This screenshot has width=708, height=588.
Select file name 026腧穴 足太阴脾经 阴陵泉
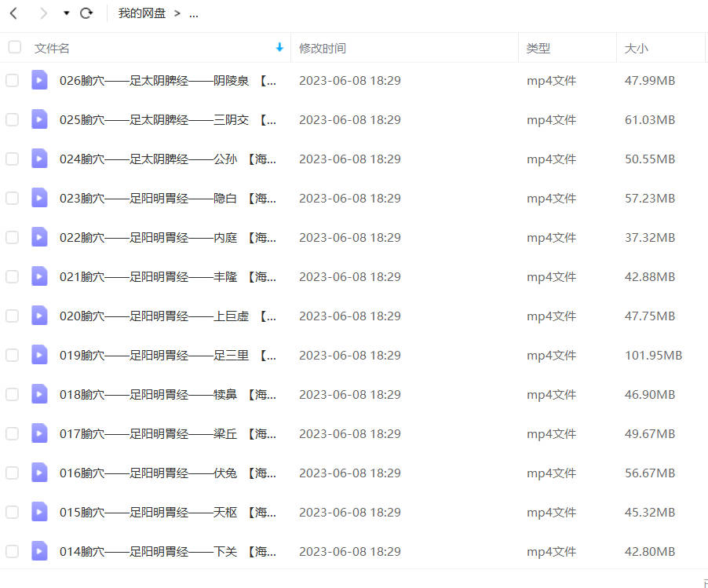tap(168, 81)
